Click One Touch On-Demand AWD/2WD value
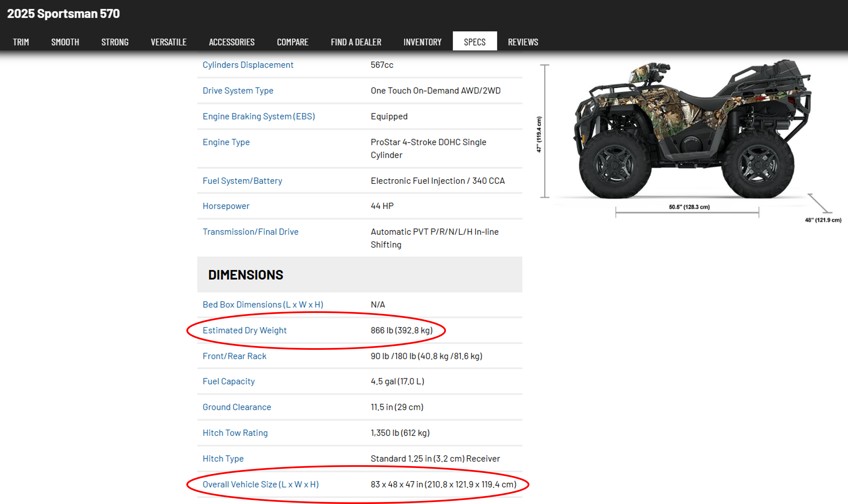This screenshot has width=848, height=504. click(x=436, y=91)
